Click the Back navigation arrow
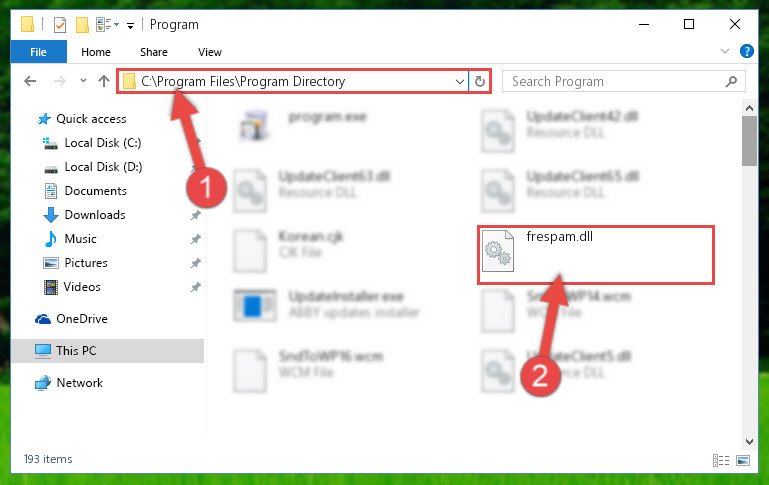Image resolution: width=769 pixels, height=485 pixels. coord(30,81)
